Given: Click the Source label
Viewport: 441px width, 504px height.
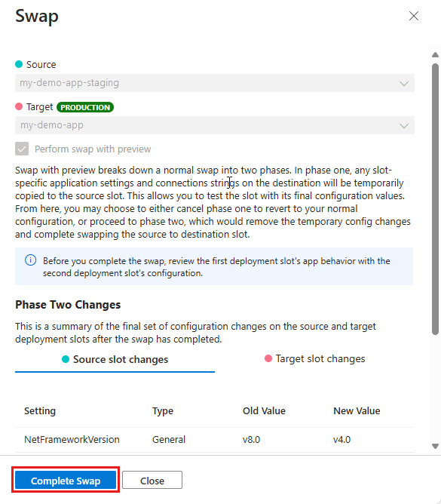Looking at the screenshot, I should click(41, 65).
